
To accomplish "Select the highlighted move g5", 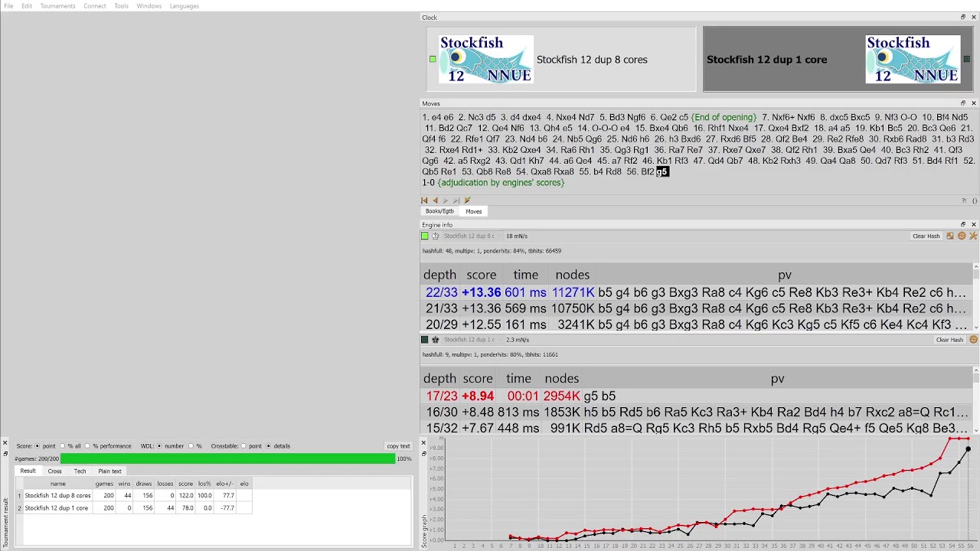I will (x=662, y=172).
